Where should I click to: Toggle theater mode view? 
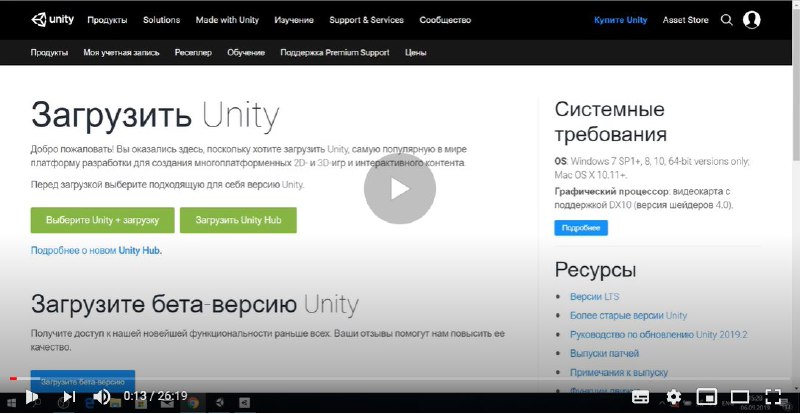click(740, 397)
